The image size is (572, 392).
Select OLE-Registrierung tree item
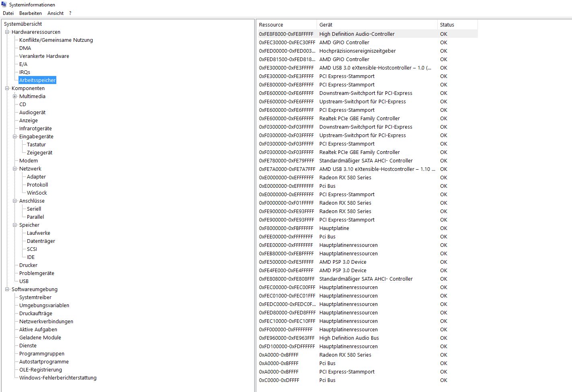[x=41, y=369]
